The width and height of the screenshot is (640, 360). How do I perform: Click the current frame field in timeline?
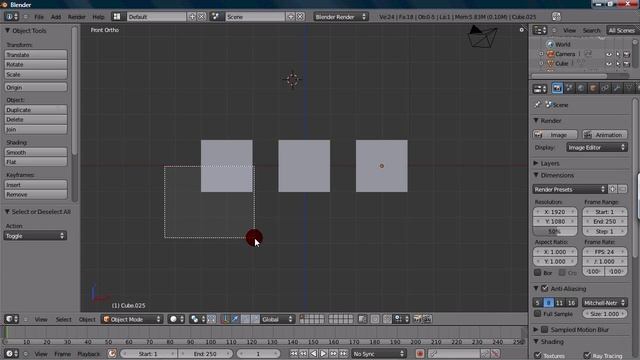pos(258,353)
